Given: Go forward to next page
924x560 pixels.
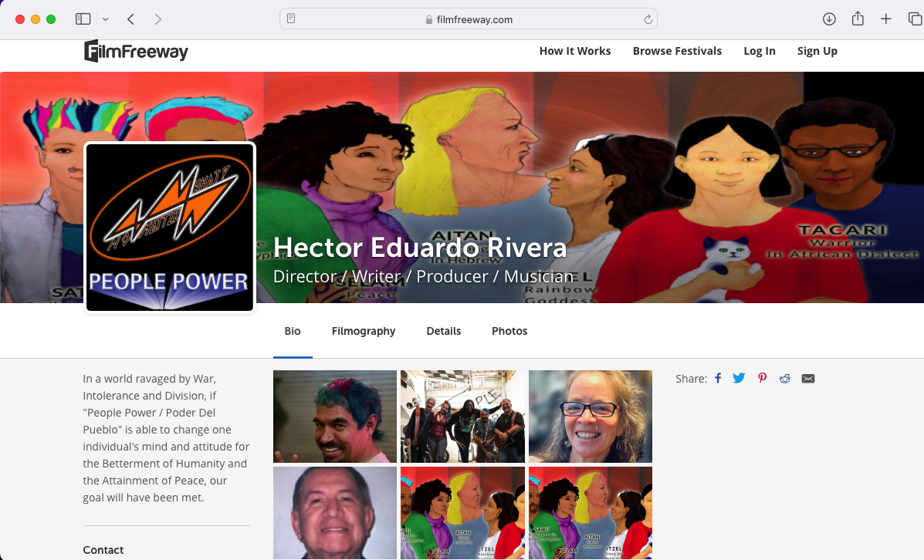Looking at the screenshot, I should pyautogui.click(x=157, y=19).
